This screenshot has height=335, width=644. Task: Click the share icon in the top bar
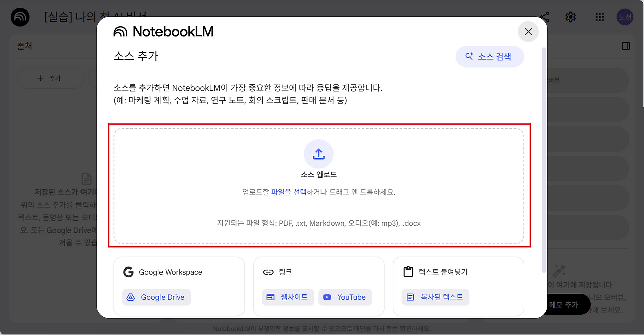544,17
